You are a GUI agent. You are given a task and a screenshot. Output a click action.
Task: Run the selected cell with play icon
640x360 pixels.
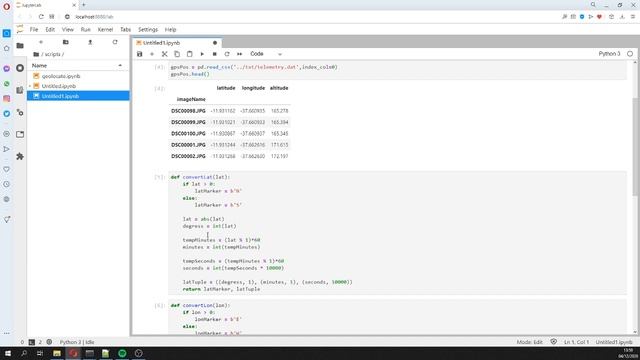202,54
